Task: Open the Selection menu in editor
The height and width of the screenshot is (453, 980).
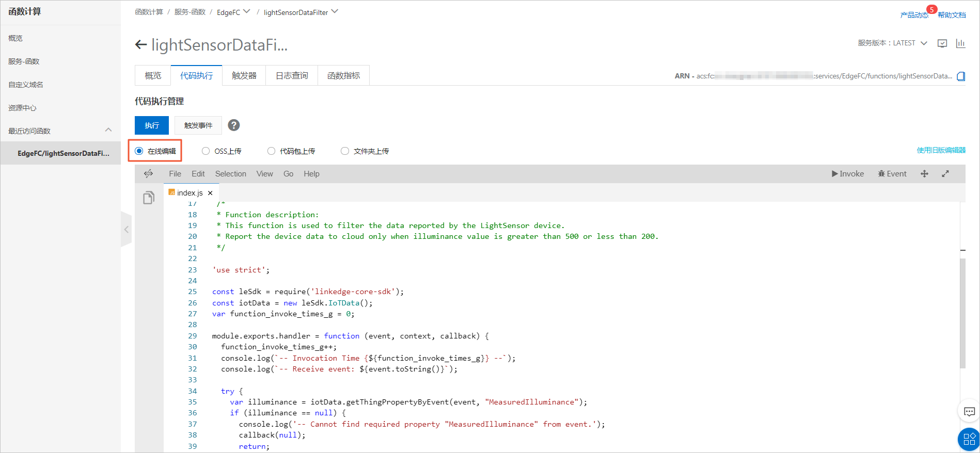Action: tap(231, 174)
